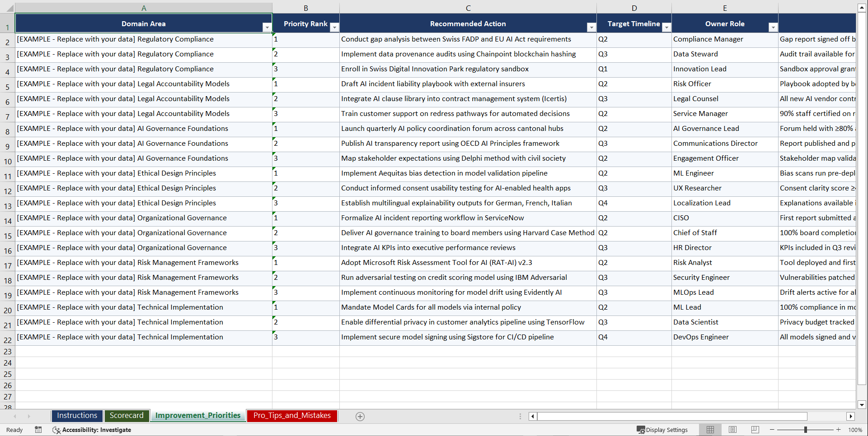The image size is (868, 436).
Task: Select the Page Layout view icon
Action: click(732, 430)
